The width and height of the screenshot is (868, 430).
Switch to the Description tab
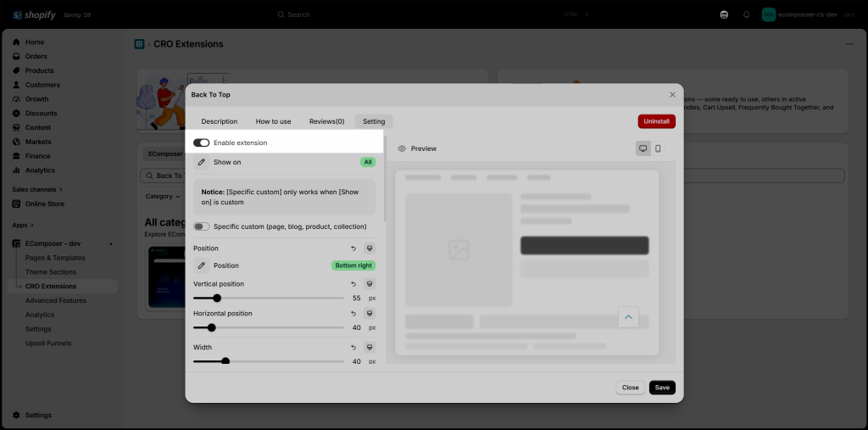(220, 121)
